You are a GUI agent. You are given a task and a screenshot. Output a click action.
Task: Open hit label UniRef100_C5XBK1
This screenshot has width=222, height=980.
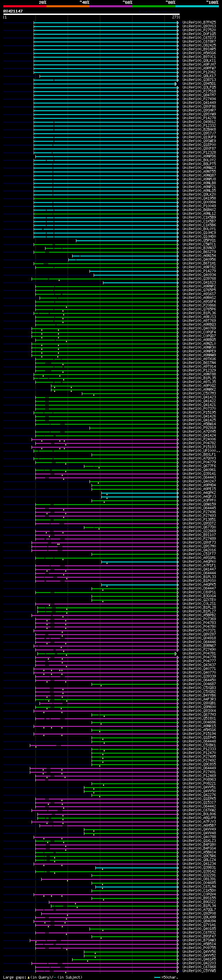coord(199,745)
